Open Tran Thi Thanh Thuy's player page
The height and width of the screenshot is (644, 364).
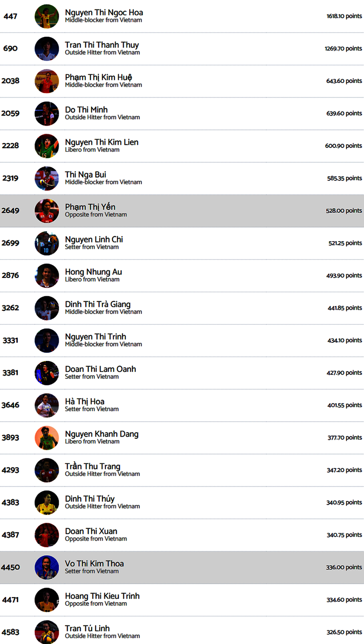click(102, 45)
